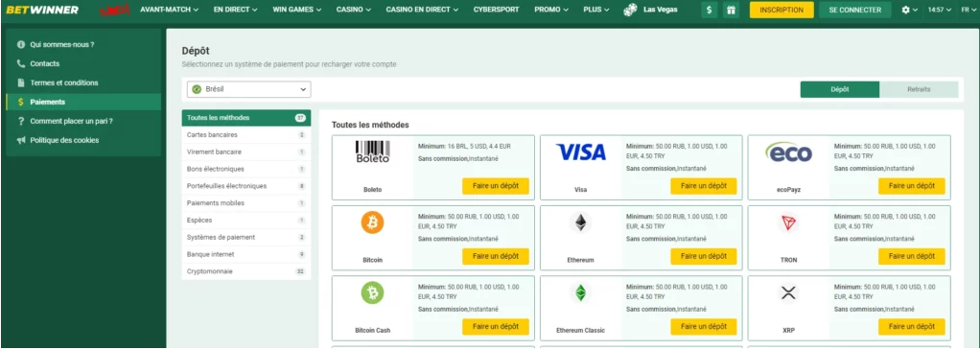This screenshot has height=350, width=980.
Task: Select the Ethereum diamond icon
Action: 581,222
